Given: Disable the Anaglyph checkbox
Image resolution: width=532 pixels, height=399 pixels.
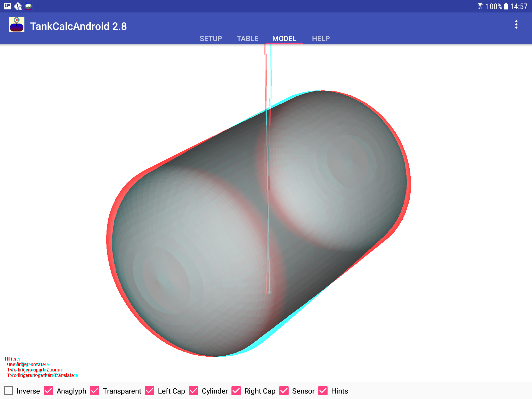Looking at the screenshot, I should coord(49,391).
